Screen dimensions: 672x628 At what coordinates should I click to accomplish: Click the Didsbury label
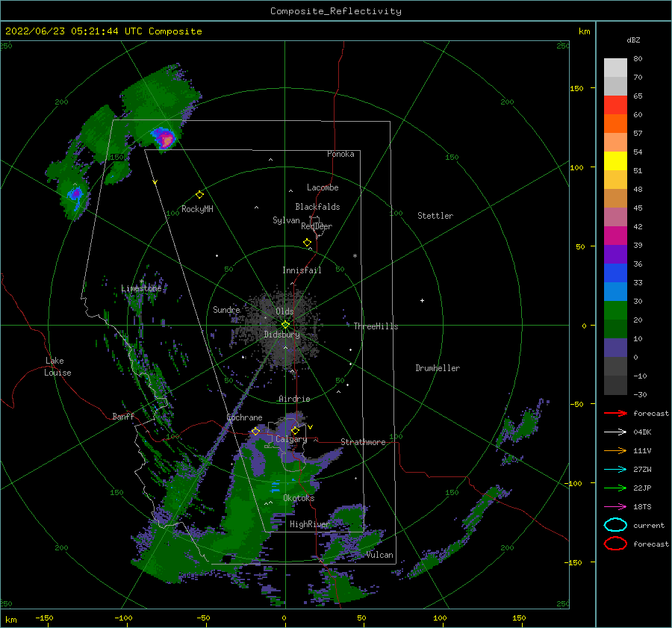tap(281, 335)
